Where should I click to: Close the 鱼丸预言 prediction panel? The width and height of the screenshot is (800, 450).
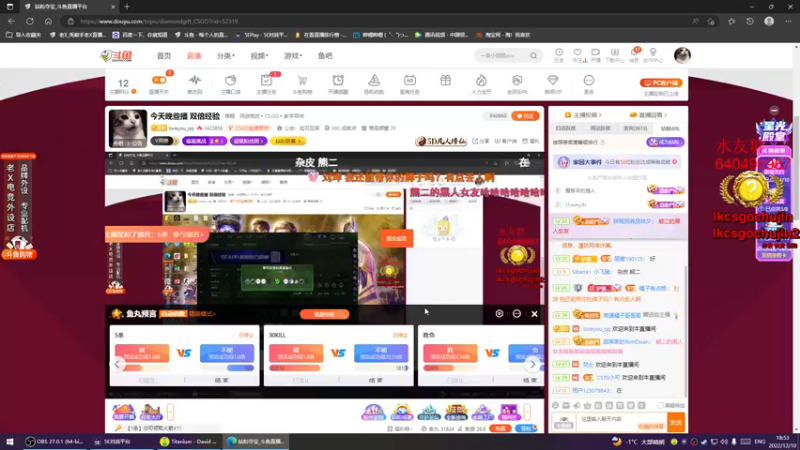point(534,314)
